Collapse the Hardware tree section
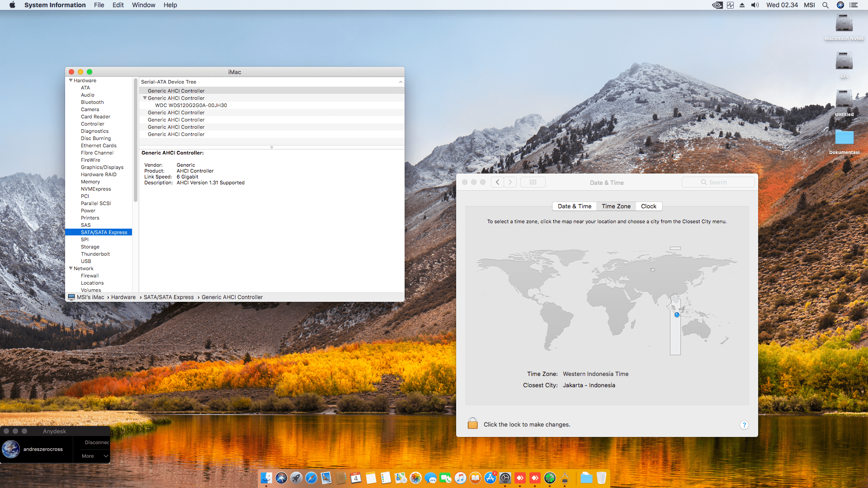 (x=71, y=80)
